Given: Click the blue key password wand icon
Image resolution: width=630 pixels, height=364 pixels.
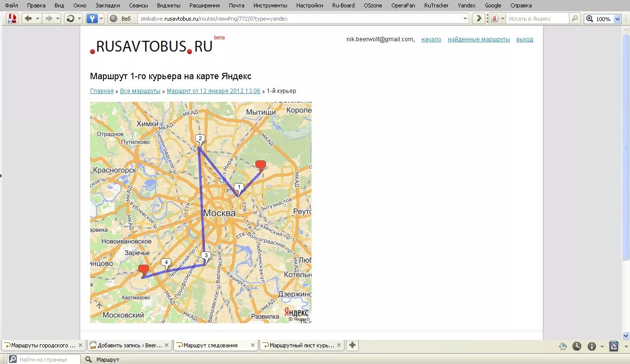Looking at the screenshot, I should (92, 19).
